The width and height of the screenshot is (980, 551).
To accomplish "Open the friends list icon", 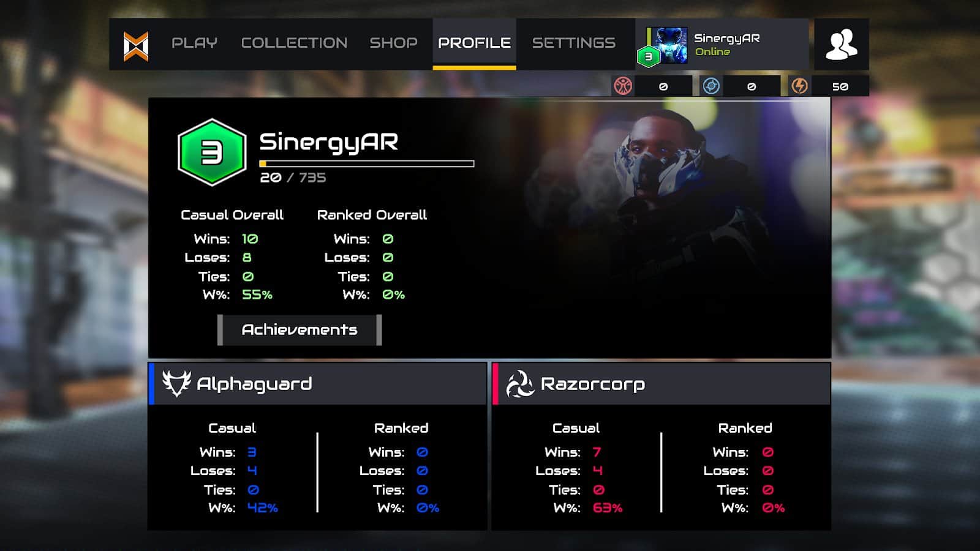I will [841, 44].
